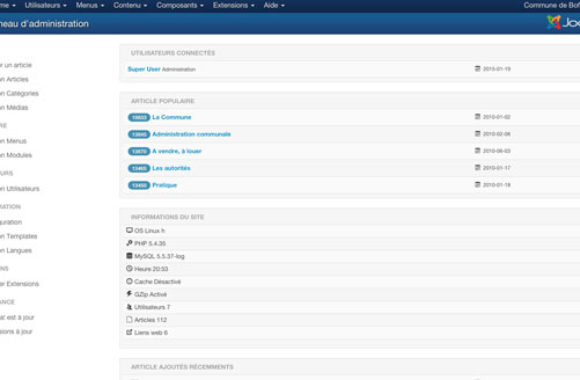Open the A vendre, à louer article

tap(177, 151)
